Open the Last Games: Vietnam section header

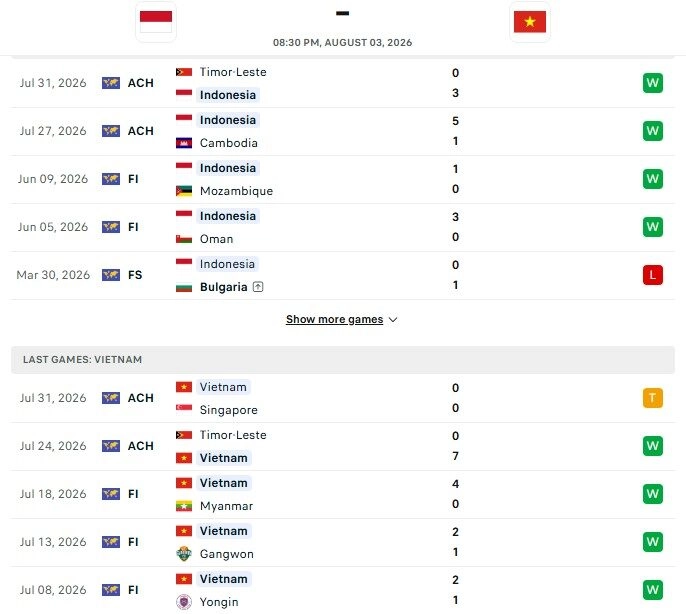pyautogui.click(x=343, y=360)
